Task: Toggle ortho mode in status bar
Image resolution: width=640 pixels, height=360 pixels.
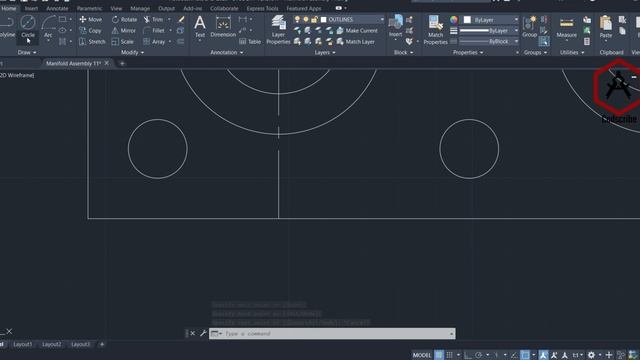Action: coord(468,355)
